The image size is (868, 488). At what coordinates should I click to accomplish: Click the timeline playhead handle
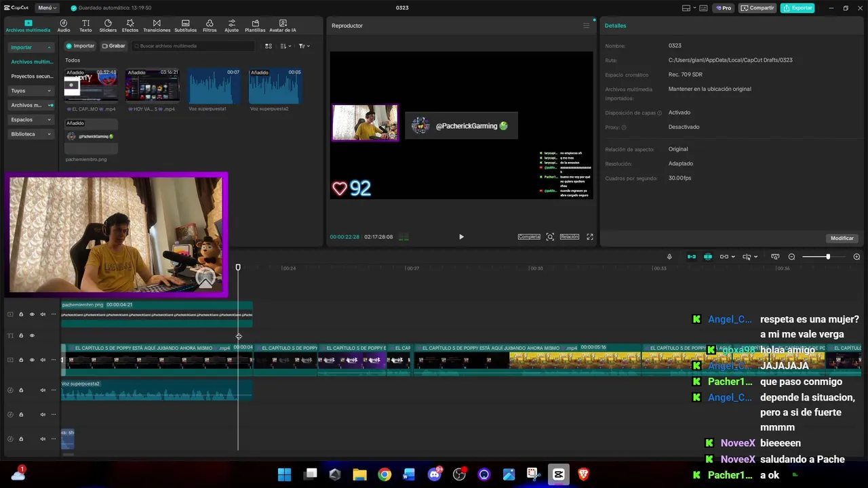(x=238, y=268)
